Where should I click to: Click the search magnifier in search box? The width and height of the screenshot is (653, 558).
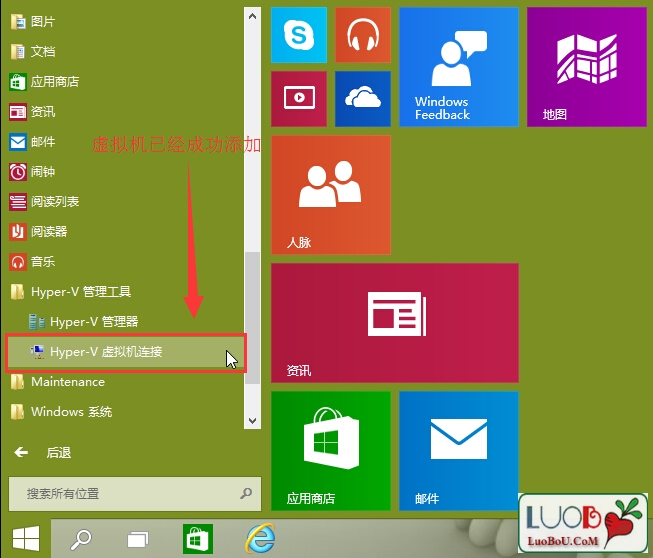246,493
